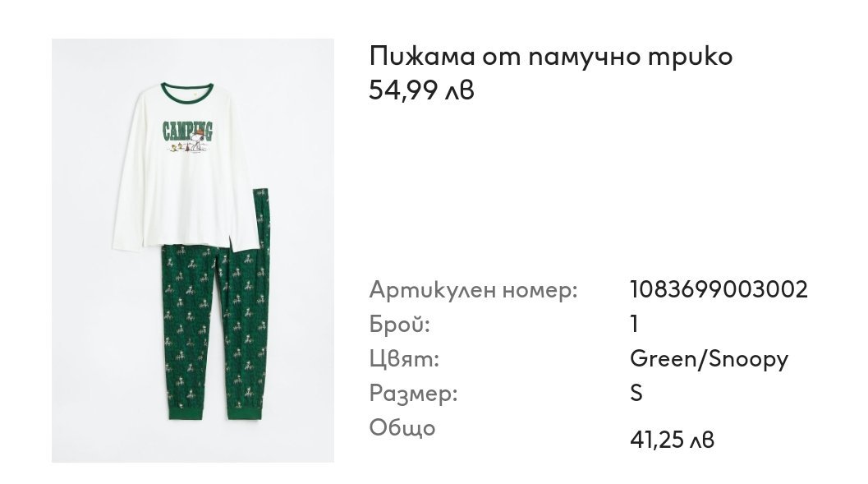Viewport: 868px width, 484px height.
Task: Click the quantity value 1
Action: click(x=635, y=324)
